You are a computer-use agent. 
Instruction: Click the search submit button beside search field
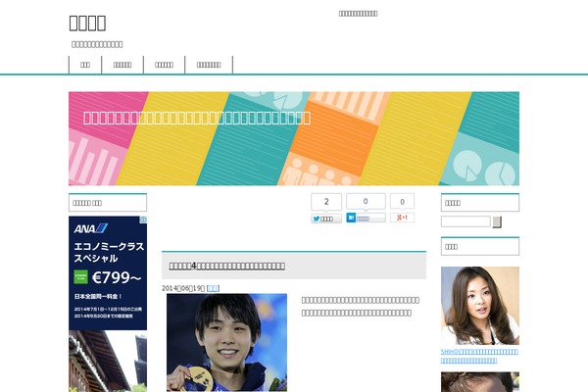497,222
